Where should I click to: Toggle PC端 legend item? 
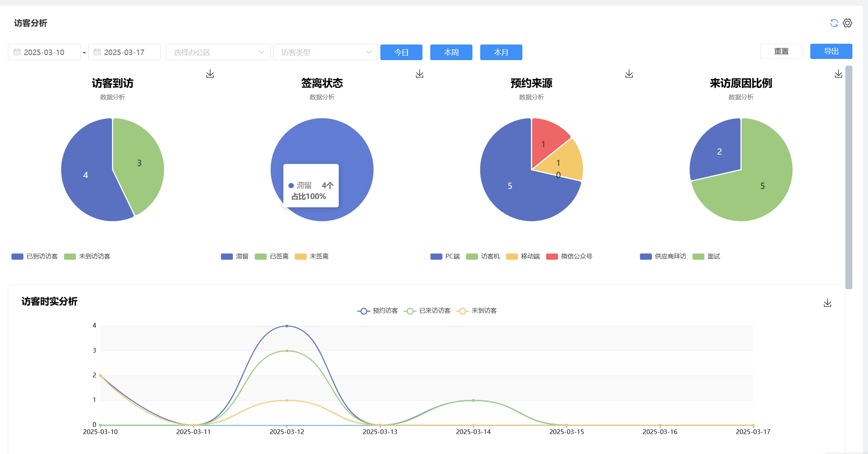tap(445, 256)
